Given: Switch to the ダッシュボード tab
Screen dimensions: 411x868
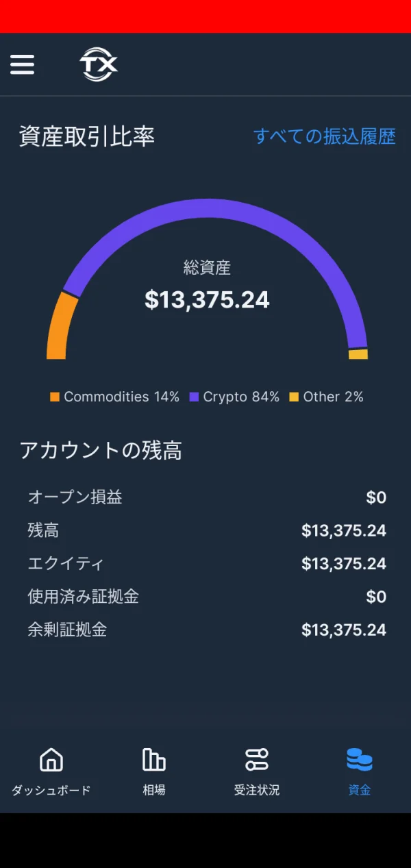Looking at the screenshot, I should (51, 771).
